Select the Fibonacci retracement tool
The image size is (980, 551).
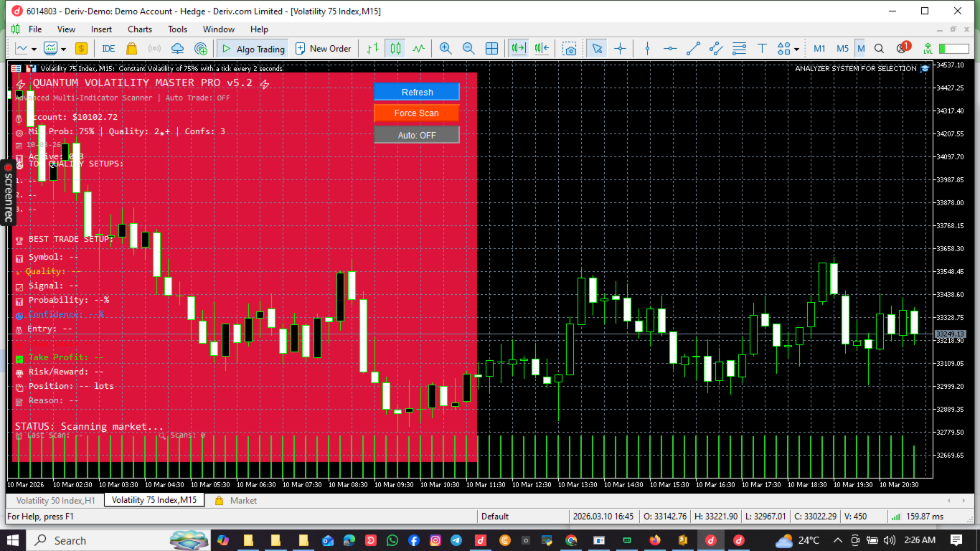coord(739,49)
